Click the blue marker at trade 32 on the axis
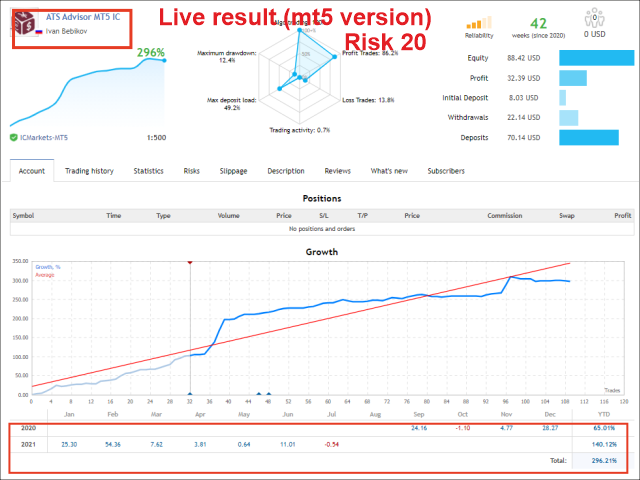The width and height of the screenshot is (640, 480). pos(190,394)
